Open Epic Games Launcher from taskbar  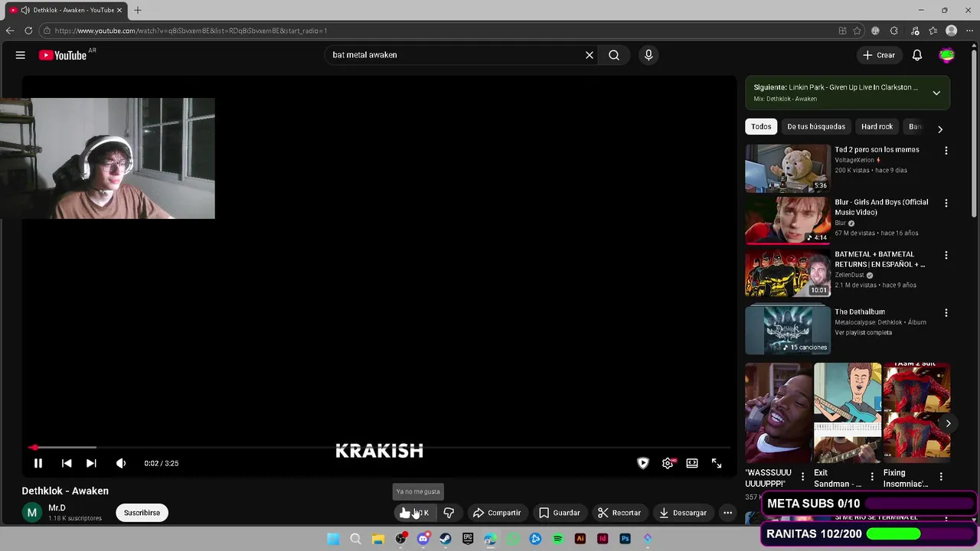point(468,539)
